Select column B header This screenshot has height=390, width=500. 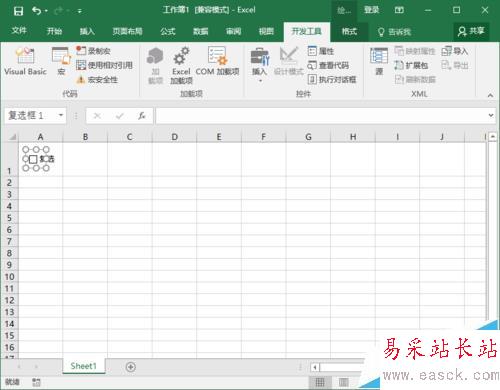coord(85,137)
